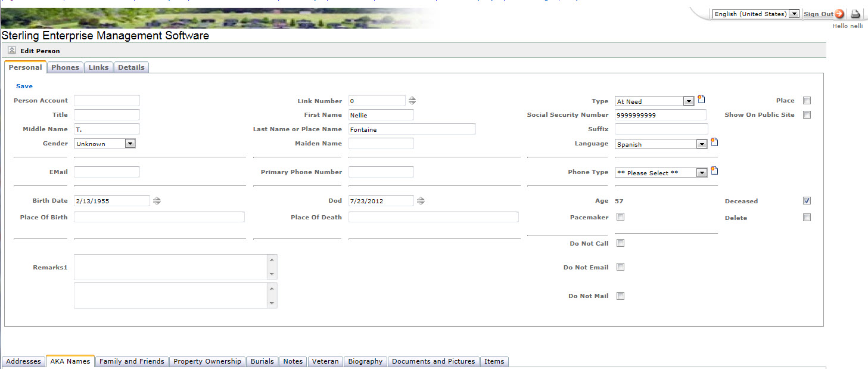Click the Person Account field
Viewport: 868px width, 369px height.
pyautogui.click(x=107, y=101)
